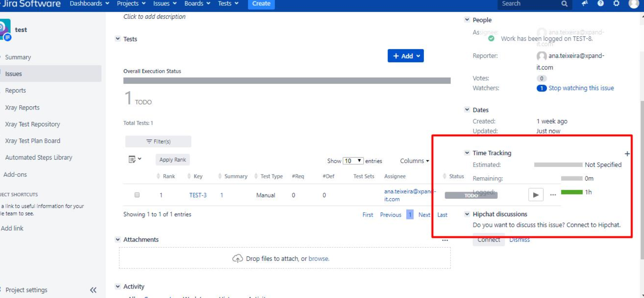The height and width of the screenshot is (298, 644).
Task: Tick the checkbox for TEST-3 row
Action: (137, 195)
